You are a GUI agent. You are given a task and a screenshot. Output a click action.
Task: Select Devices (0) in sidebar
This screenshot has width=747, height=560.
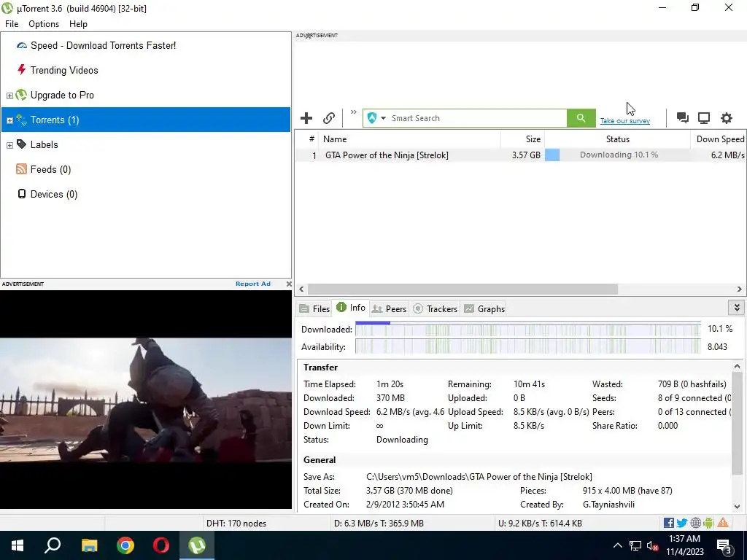(x=54, y=194)
